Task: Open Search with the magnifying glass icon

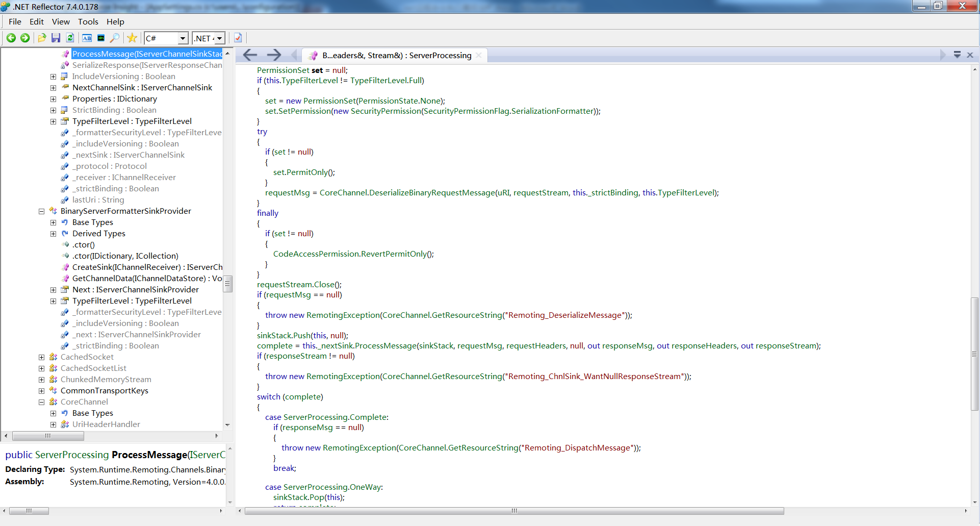Action: [115, 38]
